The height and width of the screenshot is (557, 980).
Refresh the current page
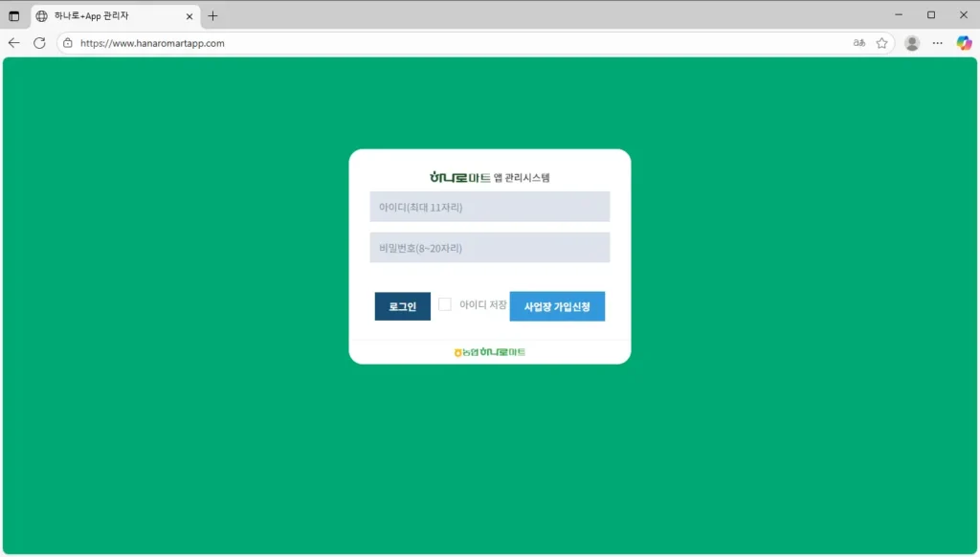(x=39, y=43)
